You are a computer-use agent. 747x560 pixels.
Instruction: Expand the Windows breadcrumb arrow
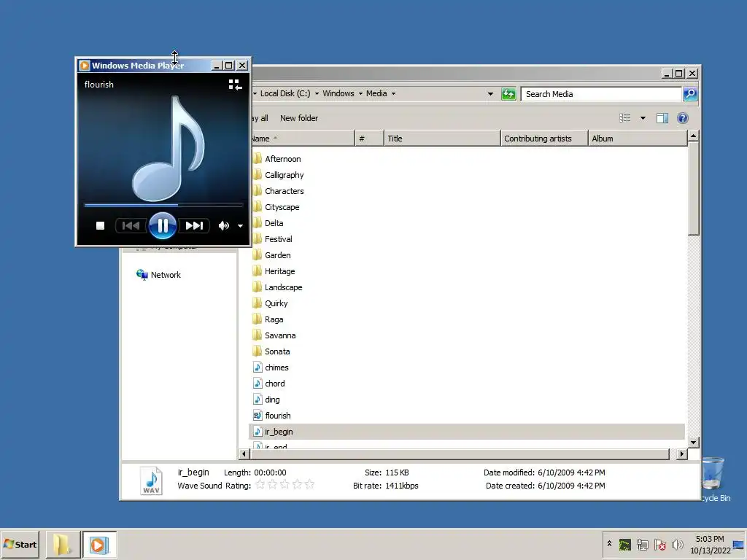click(x=360, y=94)
